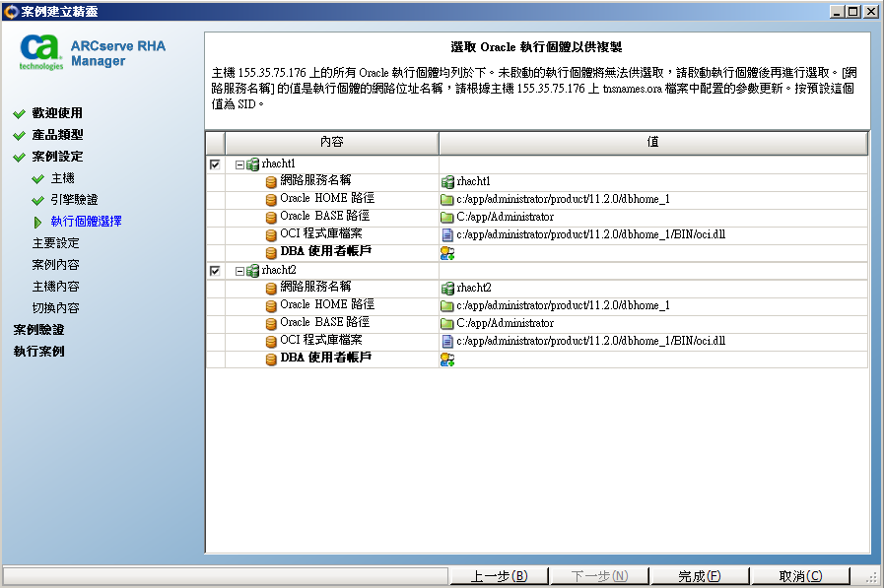Select the rhacht2 tree row label
The height and width of the screenshot is (588, 884).
279,270
